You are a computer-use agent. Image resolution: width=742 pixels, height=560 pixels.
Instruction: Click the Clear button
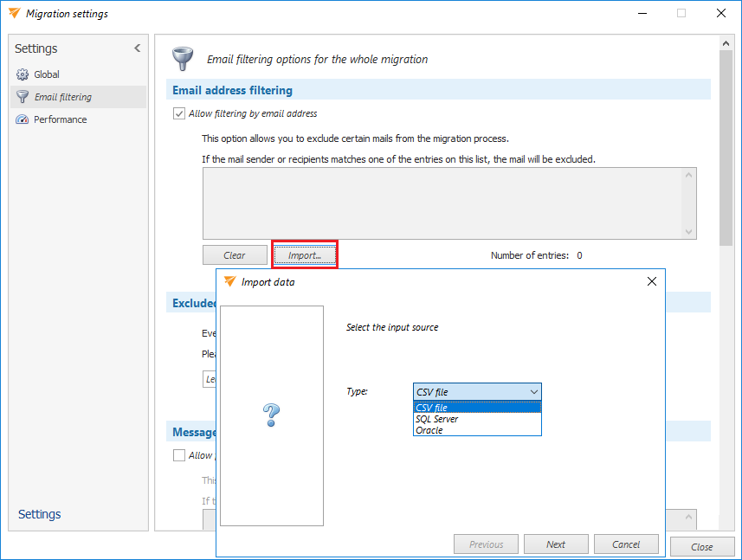pyautogui.click(x=234, y=255)
